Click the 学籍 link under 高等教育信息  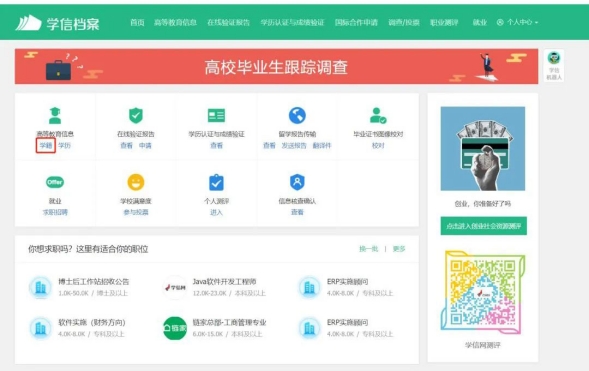(x=46, y=145)
